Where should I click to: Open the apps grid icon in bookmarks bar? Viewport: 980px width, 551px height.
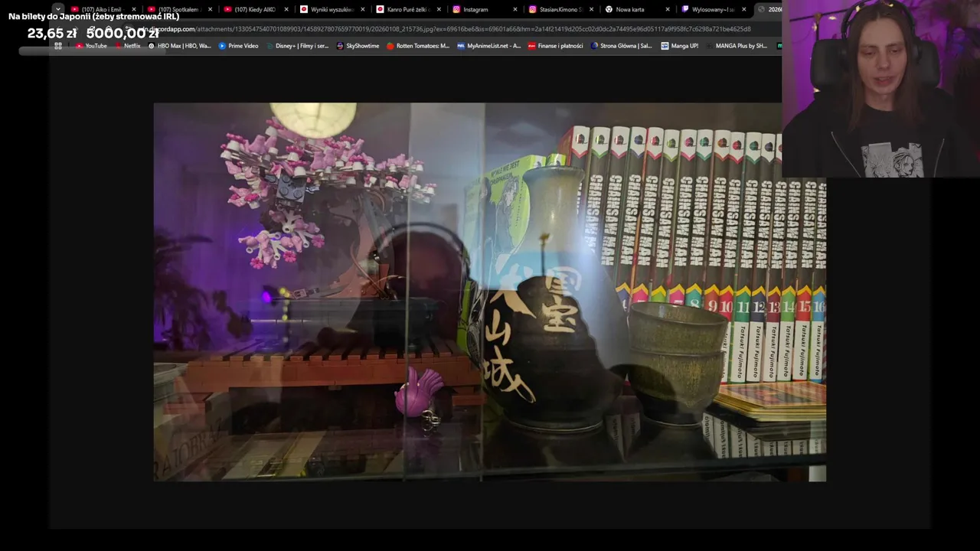point(57,46)
